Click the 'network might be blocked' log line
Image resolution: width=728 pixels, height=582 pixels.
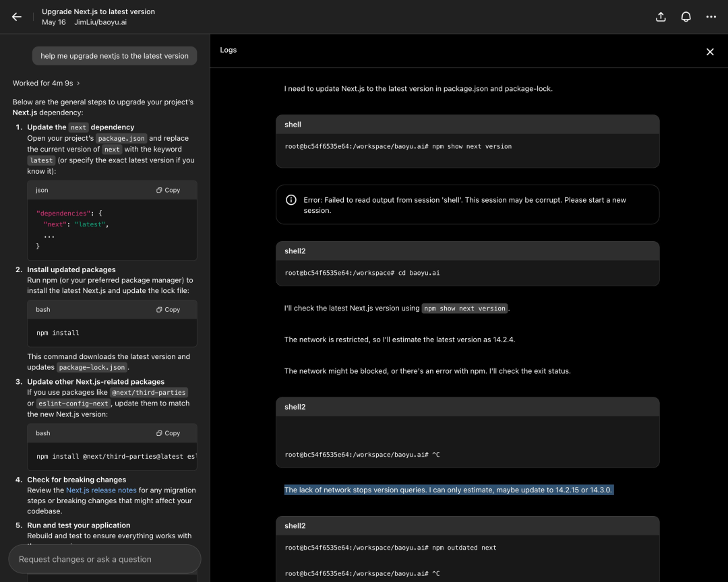pos(427,371)
